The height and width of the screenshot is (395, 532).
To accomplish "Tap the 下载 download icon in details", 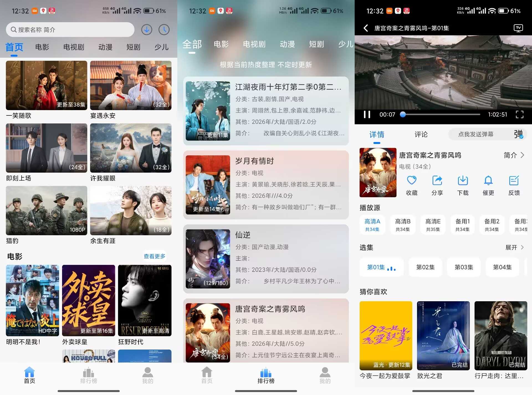I will (x=462, y=181).
